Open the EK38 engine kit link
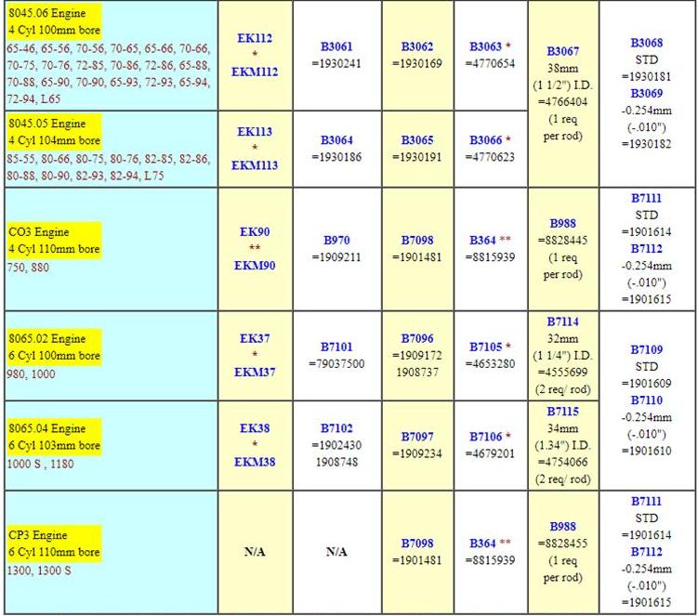The image size is (698, 616). click(255, 428)
